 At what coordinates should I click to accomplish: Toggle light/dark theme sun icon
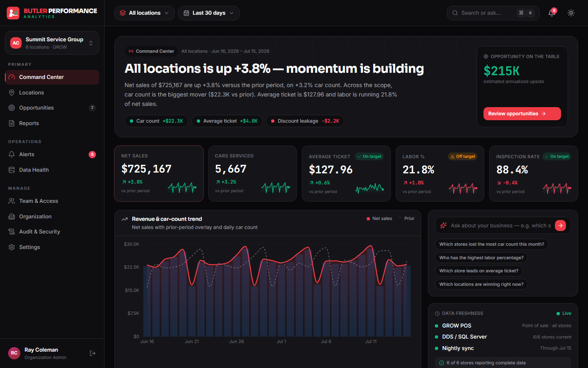pos(571,13)
